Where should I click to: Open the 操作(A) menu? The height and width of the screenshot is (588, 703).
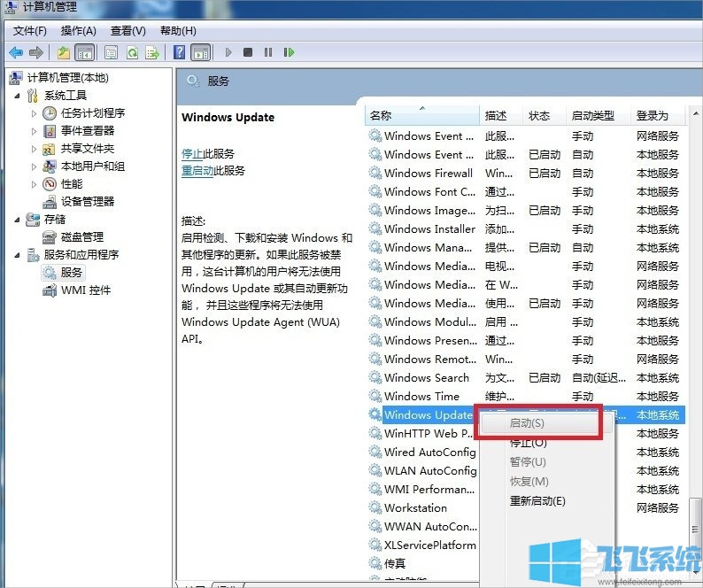[x=79, y=31]
